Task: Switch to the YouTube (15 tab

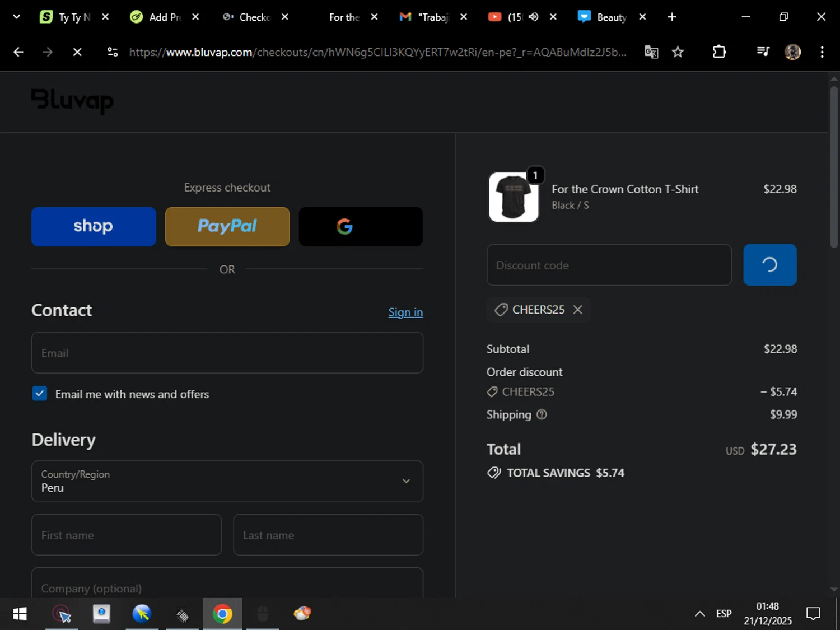Action: click(x=507, y=17)
